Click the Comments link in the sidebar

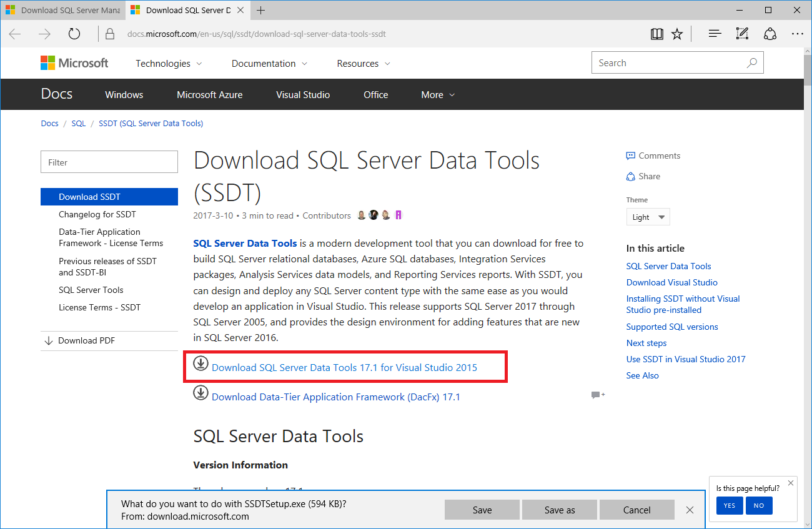[x=653, y=156]
